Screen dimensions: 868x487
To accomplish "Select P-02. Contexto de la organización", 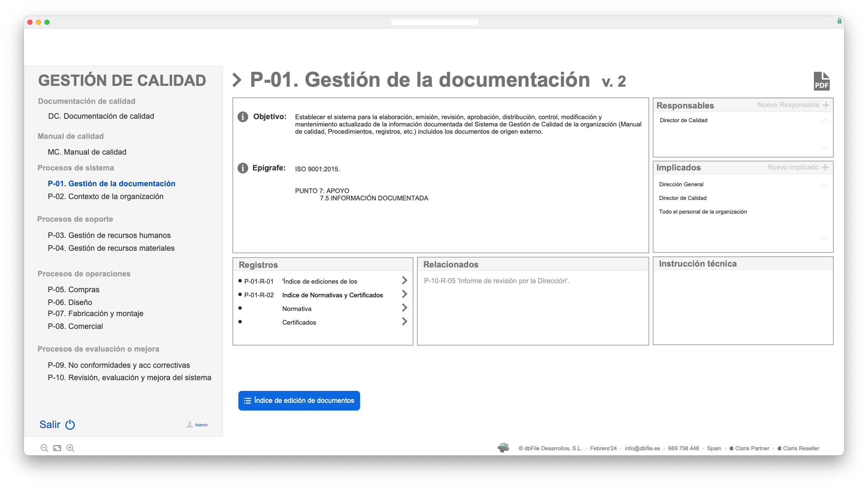I will coord(106,197).
